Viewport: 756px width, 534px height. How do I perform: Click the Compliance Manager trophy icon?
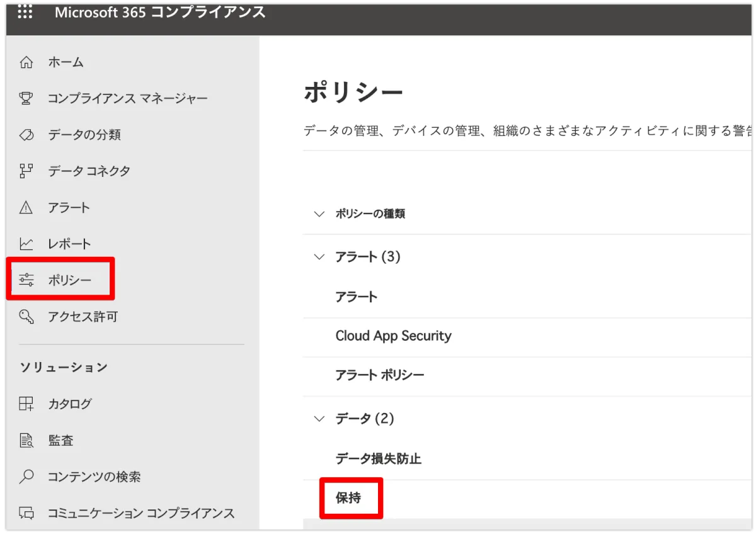(26, 99)
